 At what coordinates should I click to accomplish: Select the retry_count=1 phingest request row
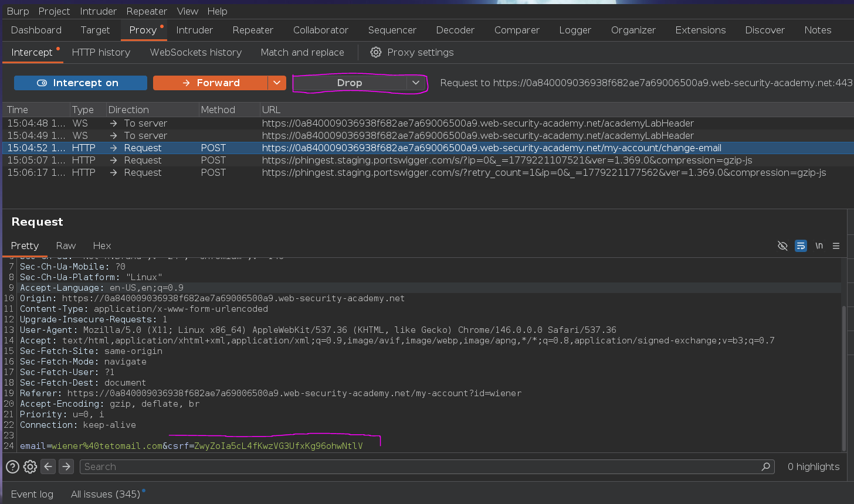click(428, 172)
